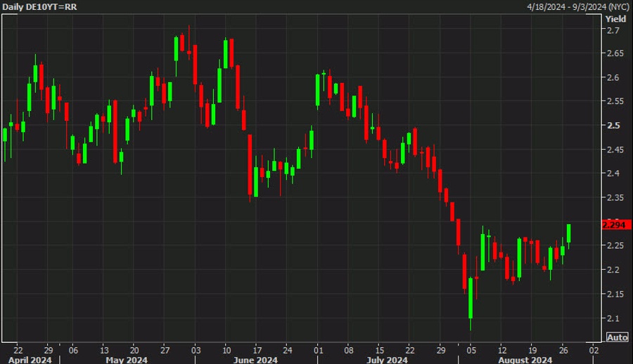Click the red 2.294 current yield tag

tap(617, 225)
